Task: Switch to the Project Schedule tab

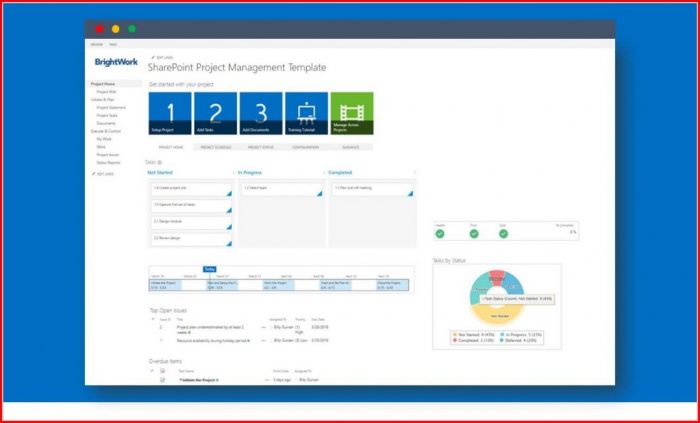Action: [216, 147]
